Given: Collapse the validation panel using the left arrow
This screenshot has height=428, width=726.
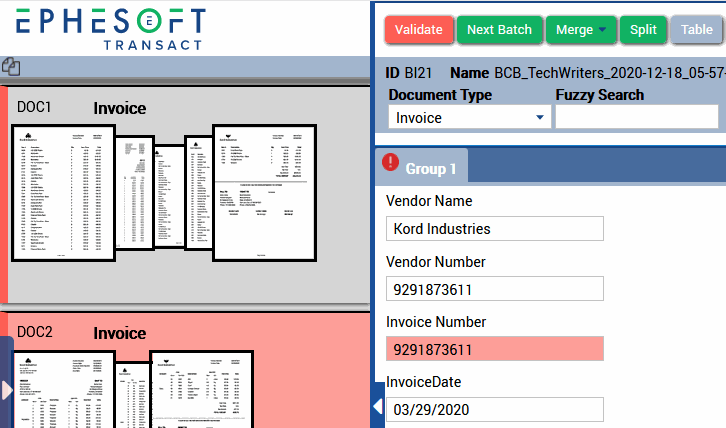Looking at the screenshot, I should (378, 406).
